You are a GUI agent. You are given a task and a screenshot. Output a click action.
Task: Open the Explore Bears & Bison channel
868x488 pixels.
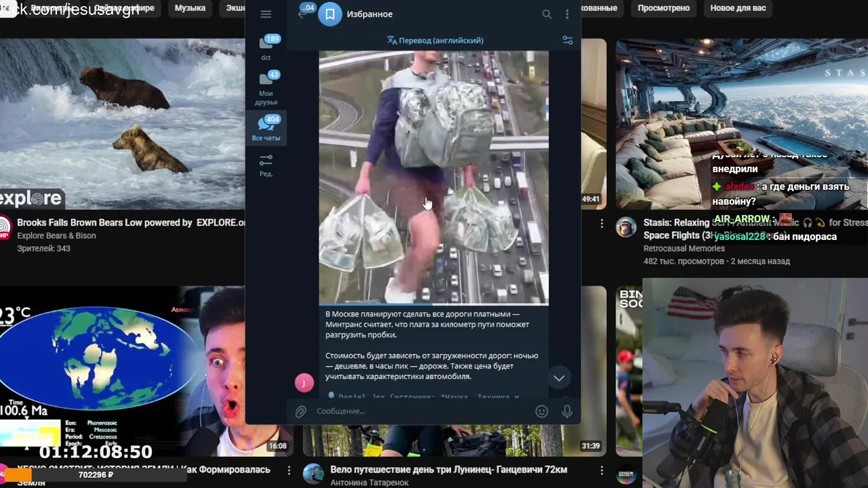coord(56,236)
